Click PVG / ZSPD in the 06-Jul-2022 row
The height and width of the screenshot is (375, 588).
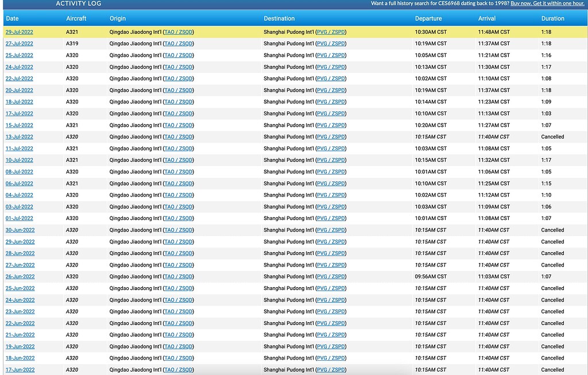tap(331, 184)
